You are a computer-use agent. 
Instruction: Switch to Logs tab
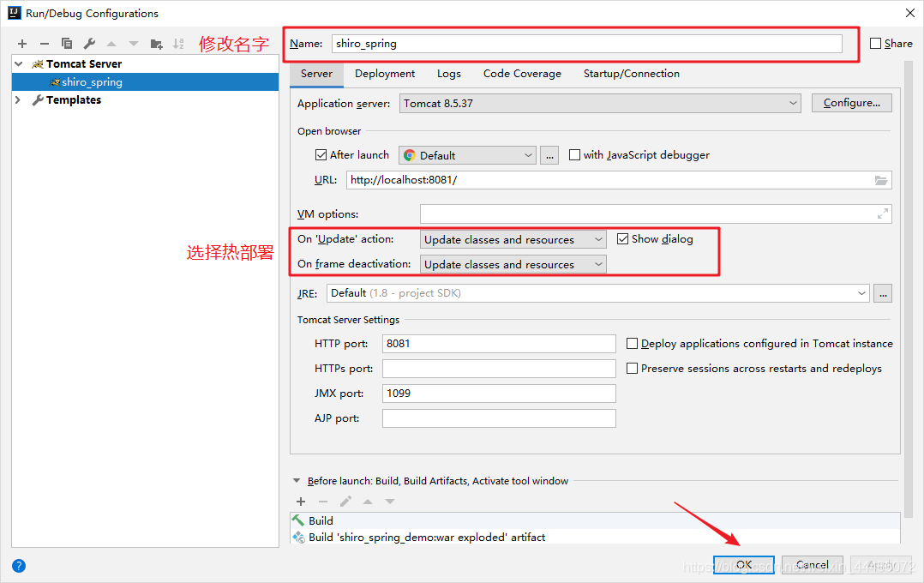[449, 74]
